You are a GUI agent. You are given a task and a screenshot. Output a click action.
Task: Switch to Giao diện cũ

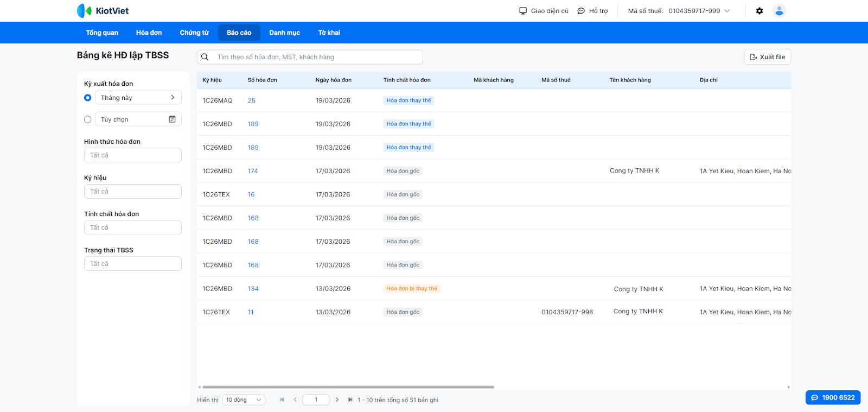[x=544, y=11]
